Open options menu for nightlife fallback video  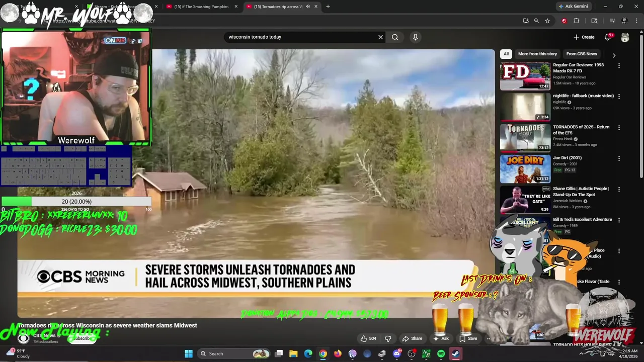619,96
